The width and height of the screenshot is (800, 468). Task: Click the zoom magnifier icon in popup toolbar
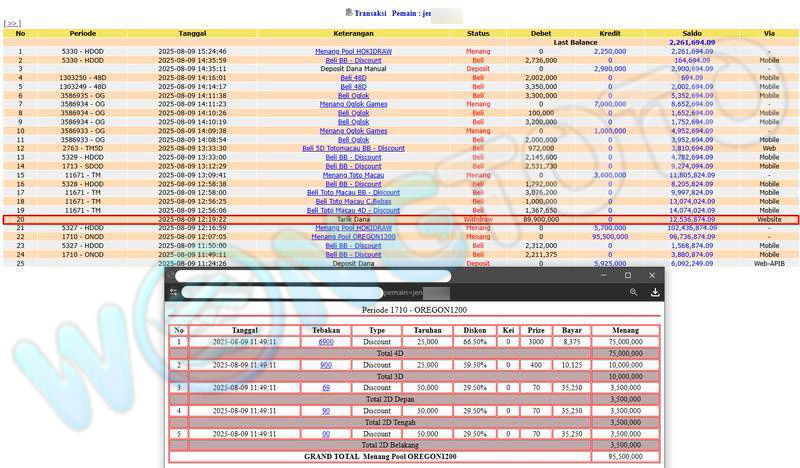[633, 293]
